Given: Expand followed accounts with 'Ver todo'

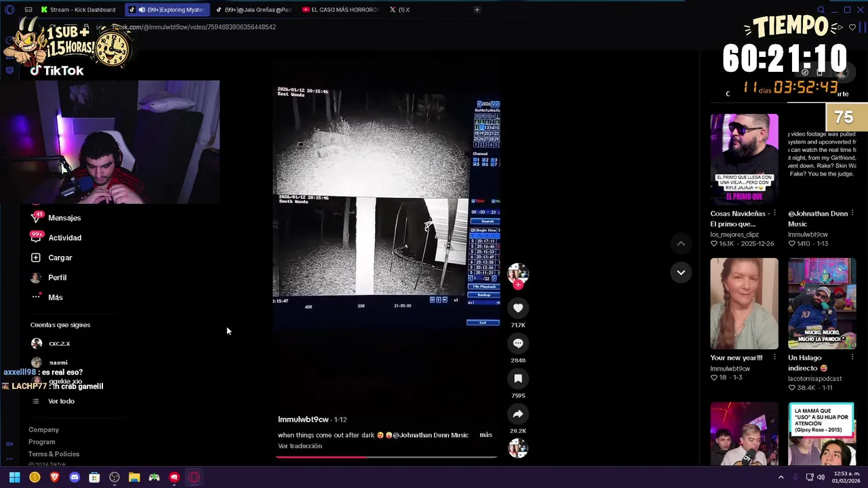Looking at the screenshot, I should coord(61,401).
